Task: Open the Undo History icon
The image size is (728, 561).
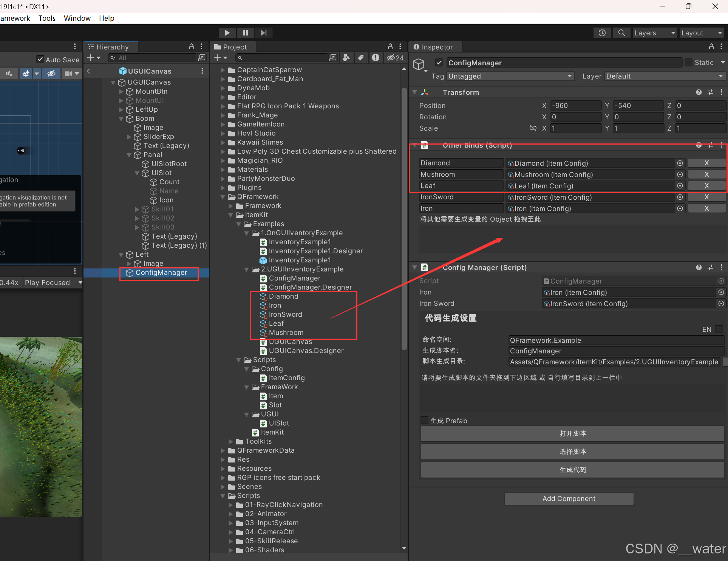Action: coord(602,33)
